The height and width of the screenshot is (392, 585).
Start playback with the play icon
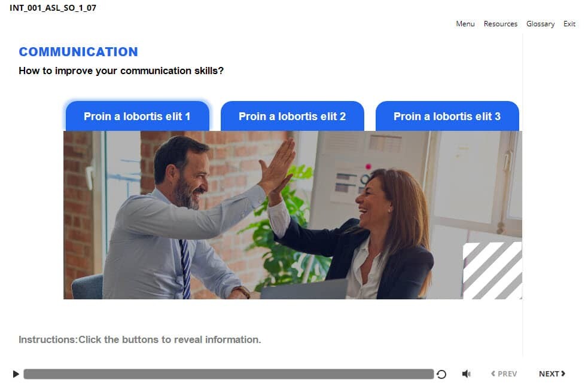[x=16, y=373]
